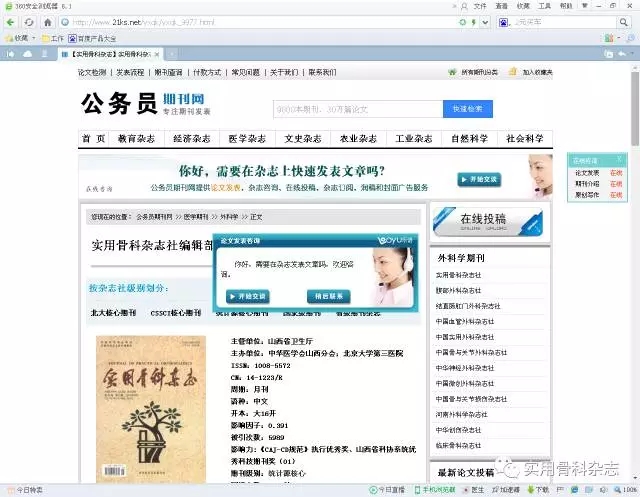Click 医生 status bar icon
The width and height of the screenshot is (640, 497).
pos(473,490)
